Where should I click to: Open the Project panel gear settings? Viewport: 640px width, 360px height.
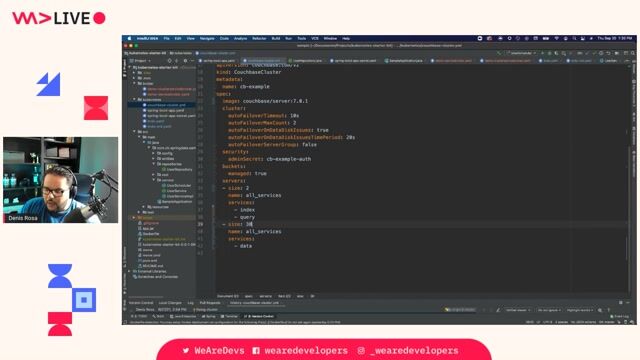[185, 61]
